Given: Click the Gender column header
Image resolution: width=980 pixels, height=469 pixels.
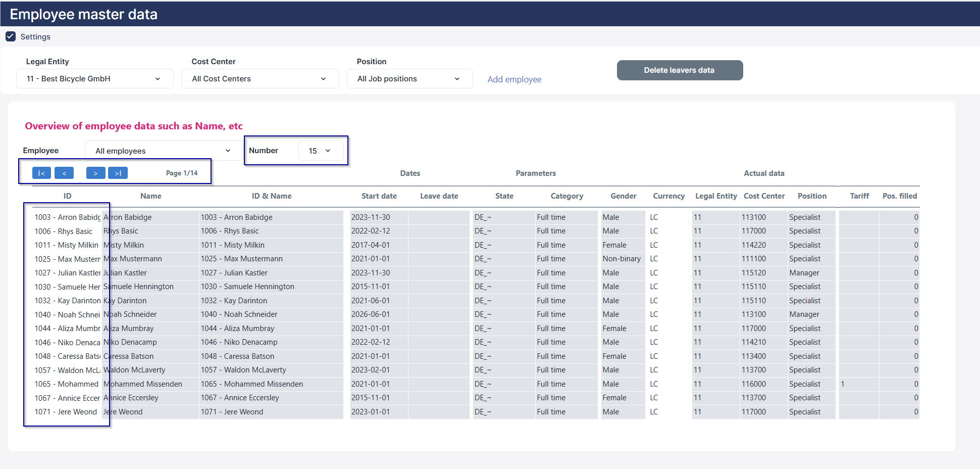Looking at the screenshot, I should pyautogui.click(x=623, y=196).
